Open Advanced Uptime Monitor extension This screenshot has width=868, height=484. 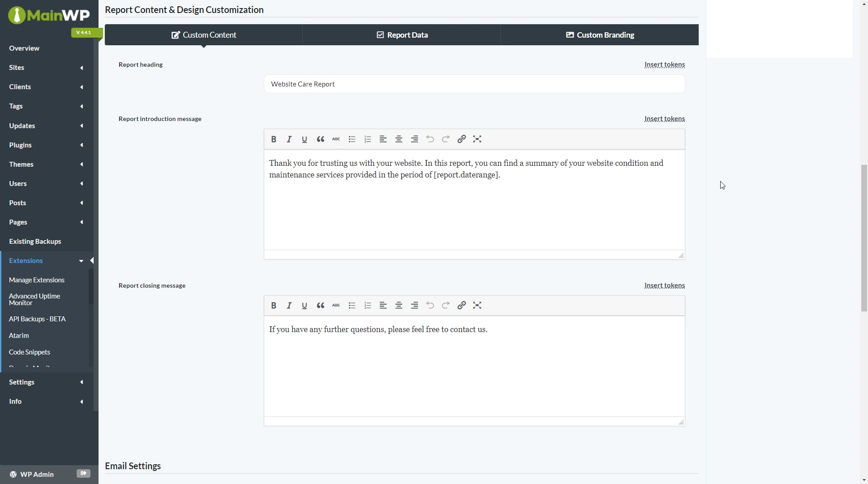pyautogui.click(x=34, y=299)
